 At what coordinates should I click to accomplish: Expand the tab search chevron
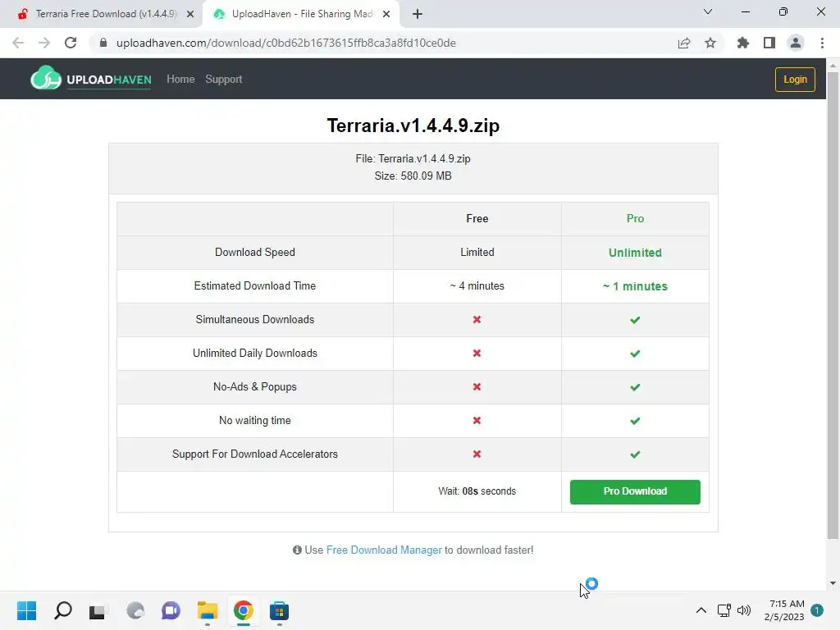708,11
